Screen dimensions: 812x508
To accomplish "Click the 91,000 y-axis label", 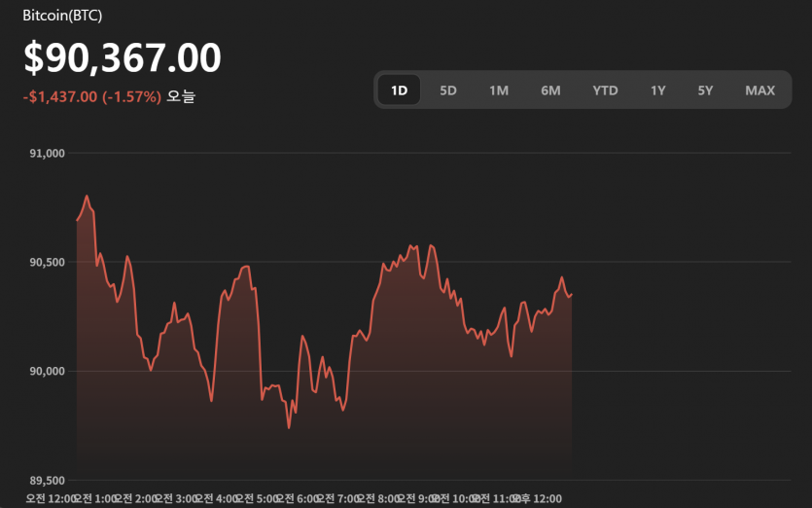I will click(48, 153).
